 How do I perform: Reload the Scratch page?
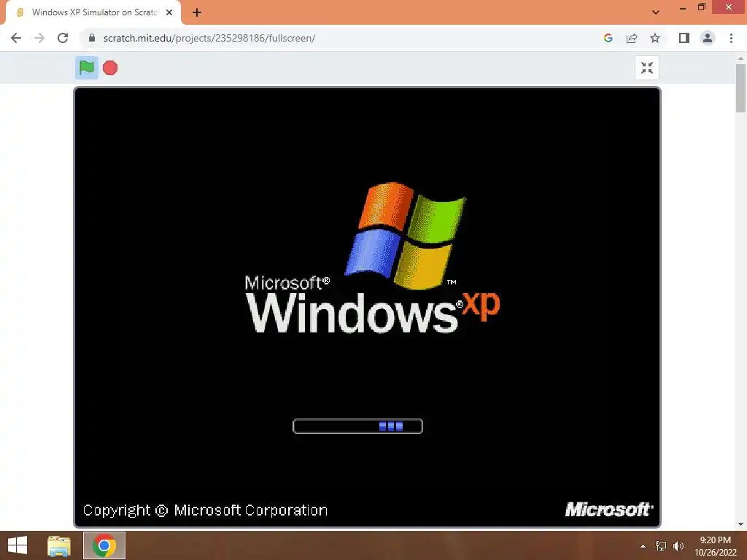(x=63, y=38)
